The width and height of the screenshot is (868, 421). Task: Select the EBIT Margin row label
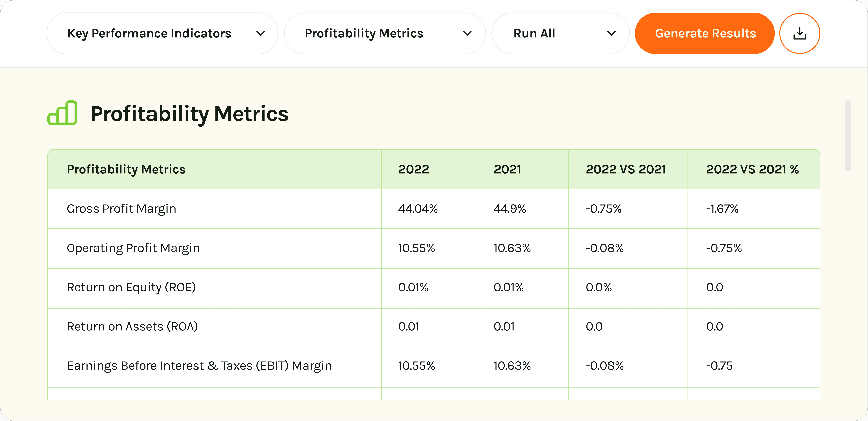(x=199, y=366)
